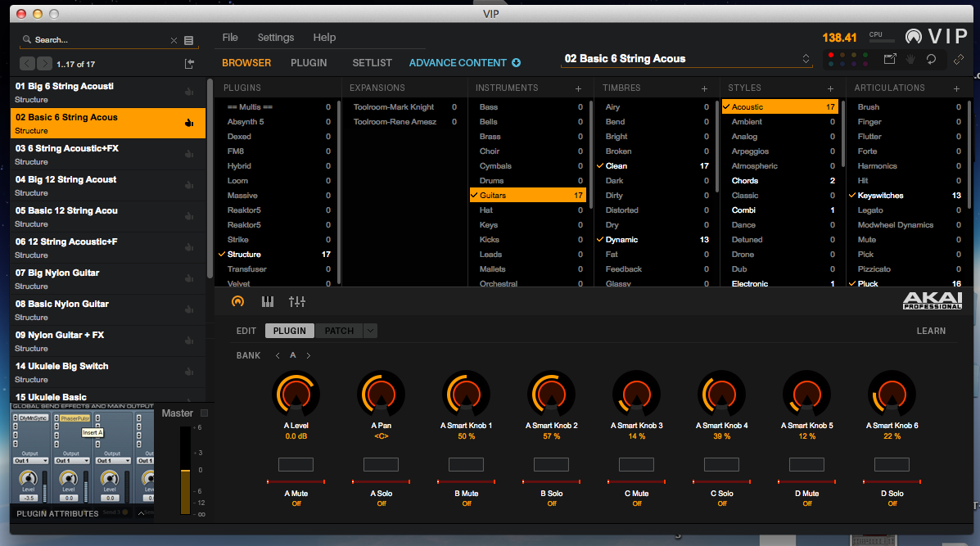
Task: Open the plugin window pop-out icon
Action: (x=890, y=59)
